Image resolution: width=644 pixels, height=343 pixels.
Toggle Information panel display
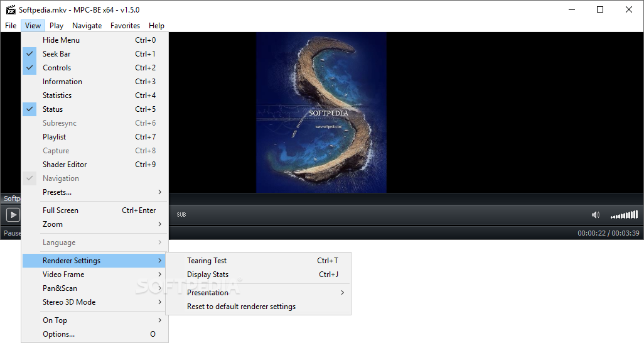point(95,82)
